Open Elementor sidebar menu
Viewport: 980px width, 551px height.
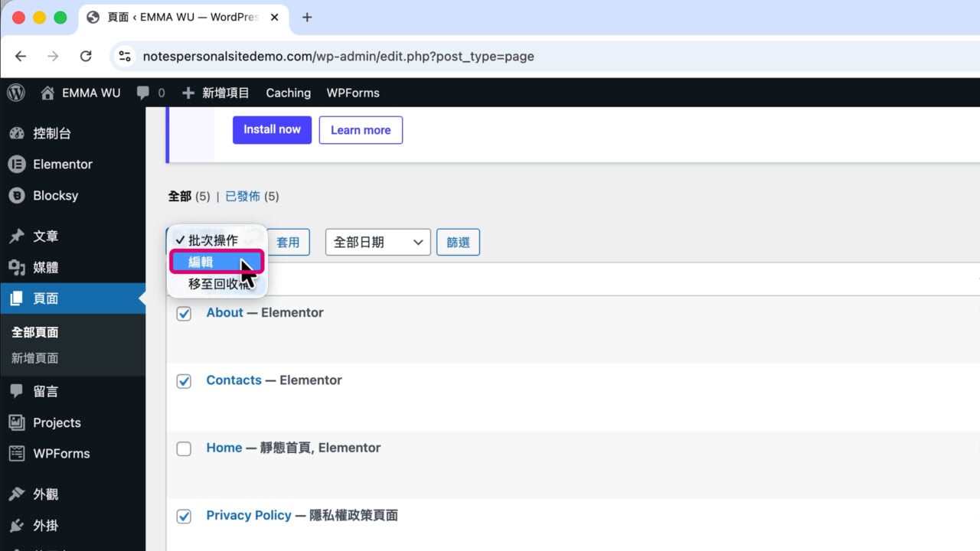pyautogui.click(x=73, y=165)
